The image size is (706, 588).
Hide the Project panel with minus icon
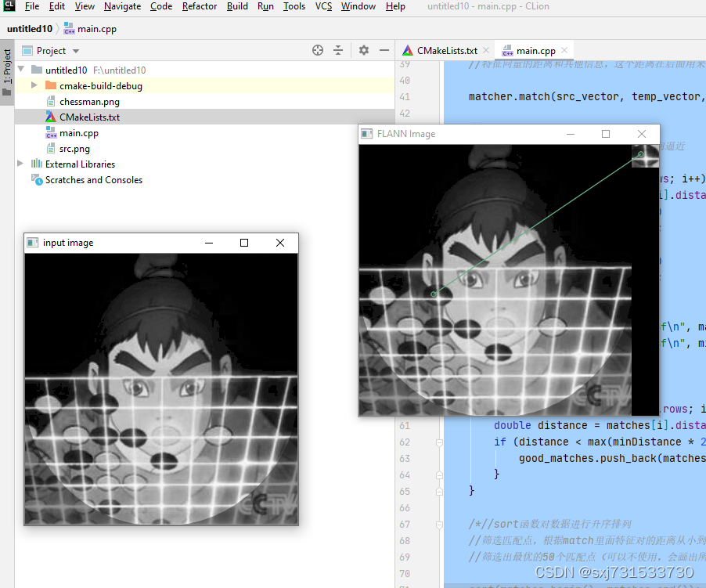click(384, 50)
